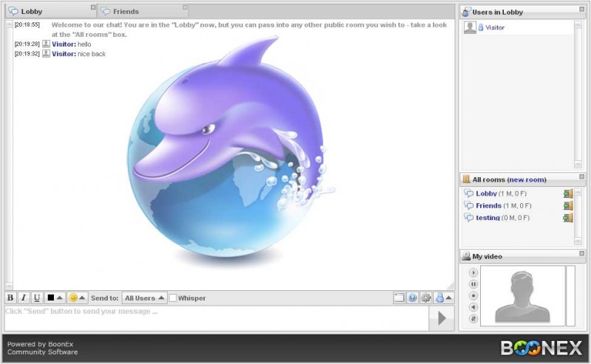Viewport: 591px width, 364px height.
Task: Enable the Whisper checkbox
Action: pos(173,298)
